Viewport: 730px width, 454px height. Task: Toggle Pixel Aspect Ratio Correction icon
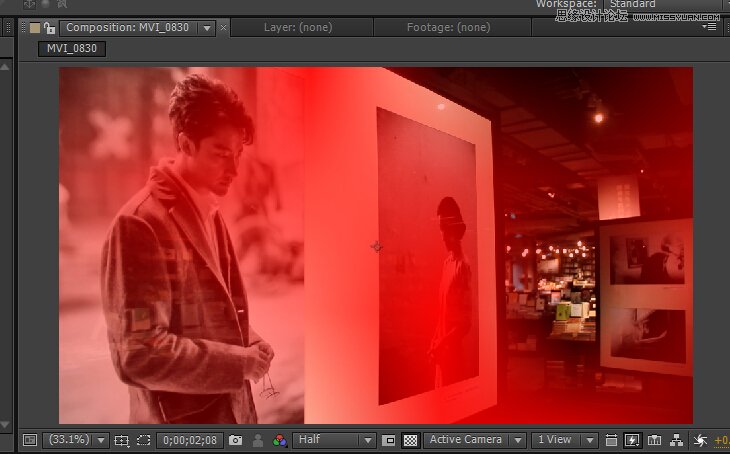pyautogui.click(x=611, y=440)
